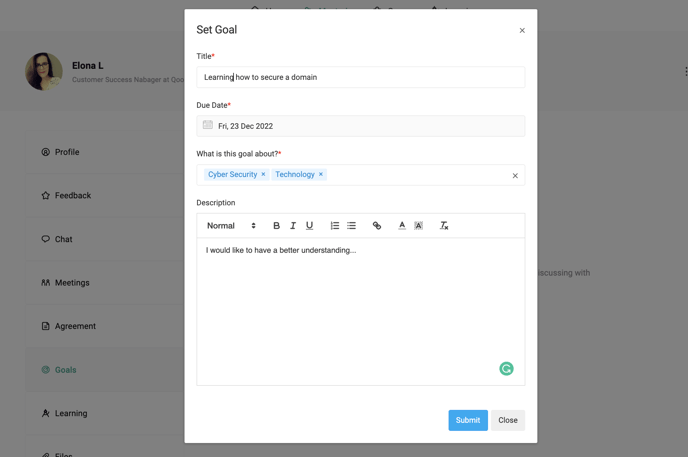Open the text background color picker
The image size is (688, 457).
419,226
